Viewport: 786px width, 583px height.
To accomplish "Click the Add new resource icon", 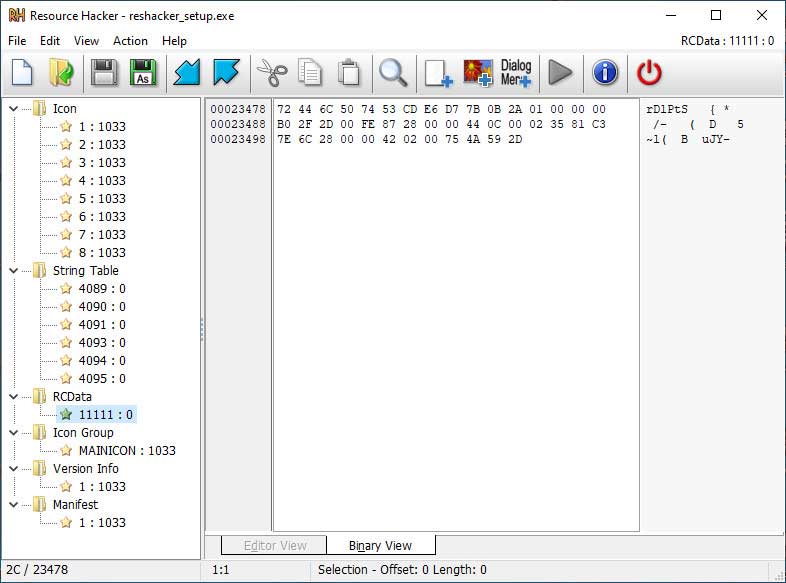I will pos(439,74).
